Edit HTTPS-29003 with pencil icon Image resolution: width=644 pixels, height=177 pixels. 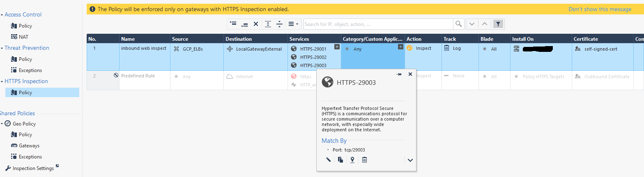click(329, 160)
